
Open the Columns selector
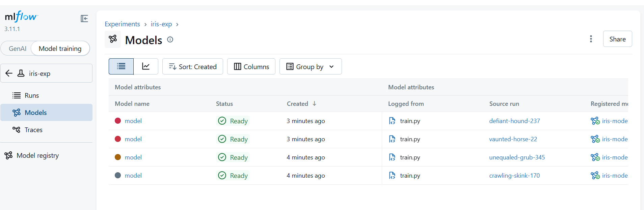251,66
